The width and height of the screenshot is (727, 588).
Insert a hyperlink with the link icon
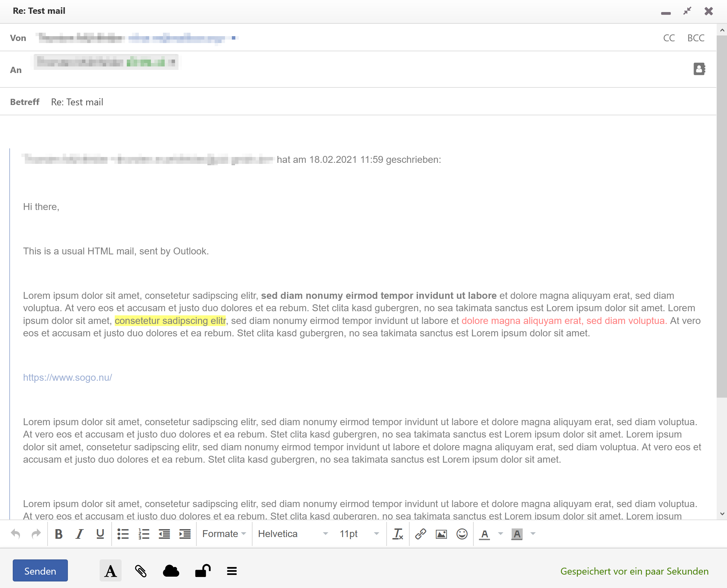point(421,534)
